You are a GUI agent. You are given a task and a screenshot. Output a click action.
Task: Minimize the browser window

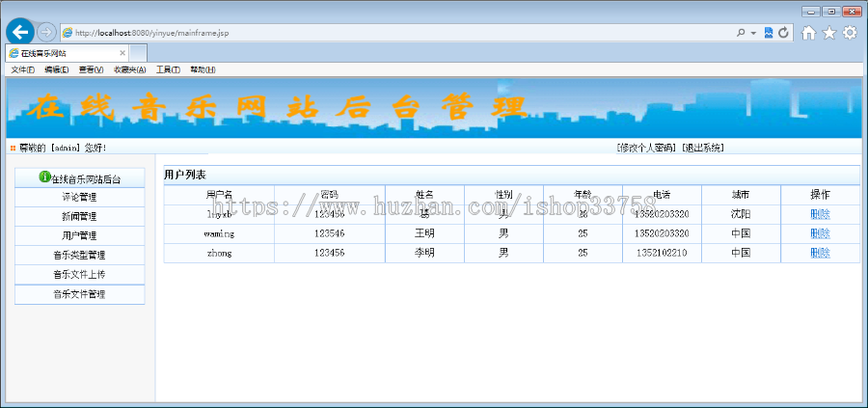coord(812,11)
